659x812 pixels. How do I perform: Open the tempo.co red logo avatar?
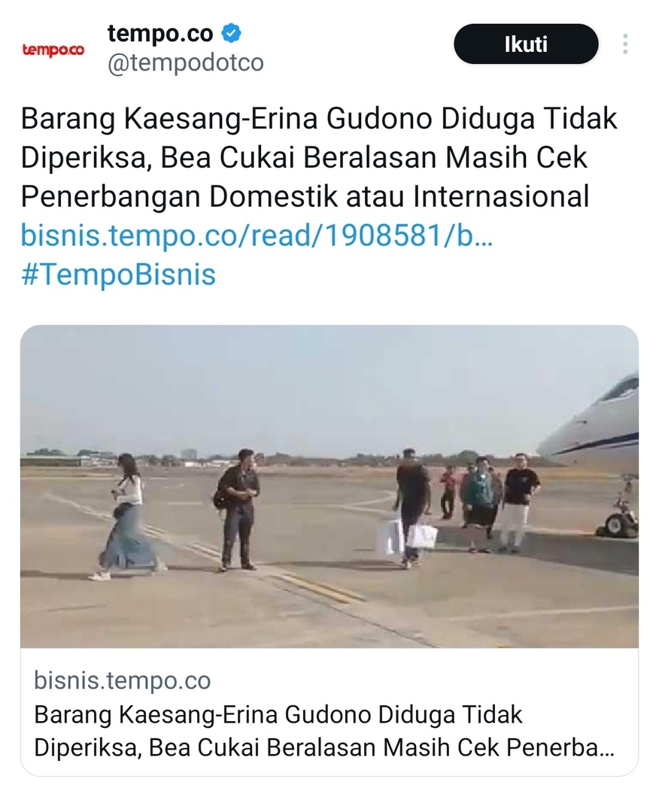pos(53,50)
